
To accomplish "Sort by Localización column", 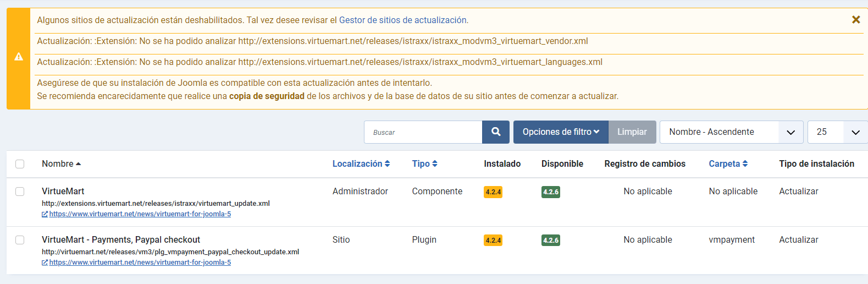I will click(x=361, y=164).
